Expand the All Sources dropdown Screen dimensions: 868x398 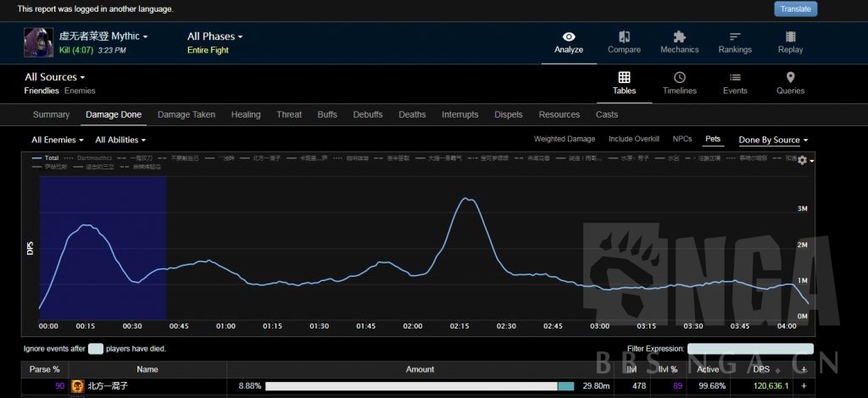click(x=54, y=77)
